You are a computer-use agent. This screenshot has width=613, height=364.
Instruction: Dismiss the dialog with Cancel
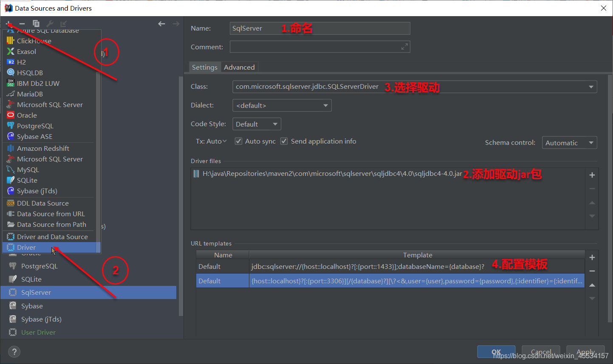click(541, 352)
